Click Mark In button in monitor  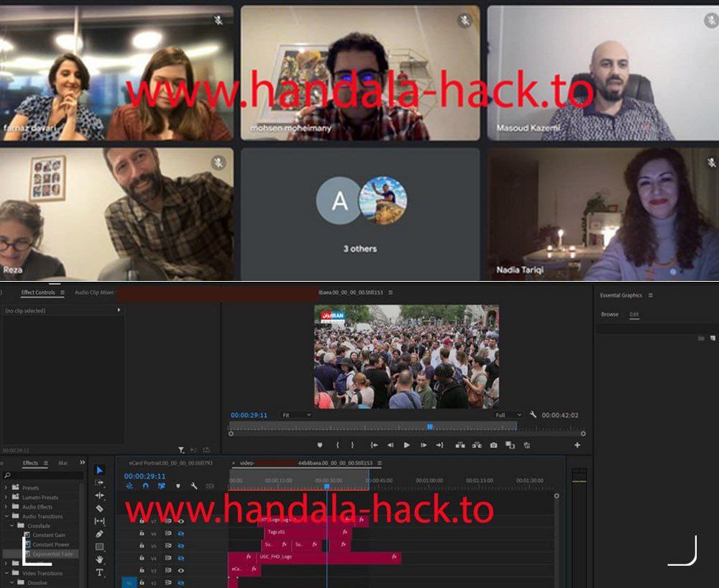click(x=337, y=445)
